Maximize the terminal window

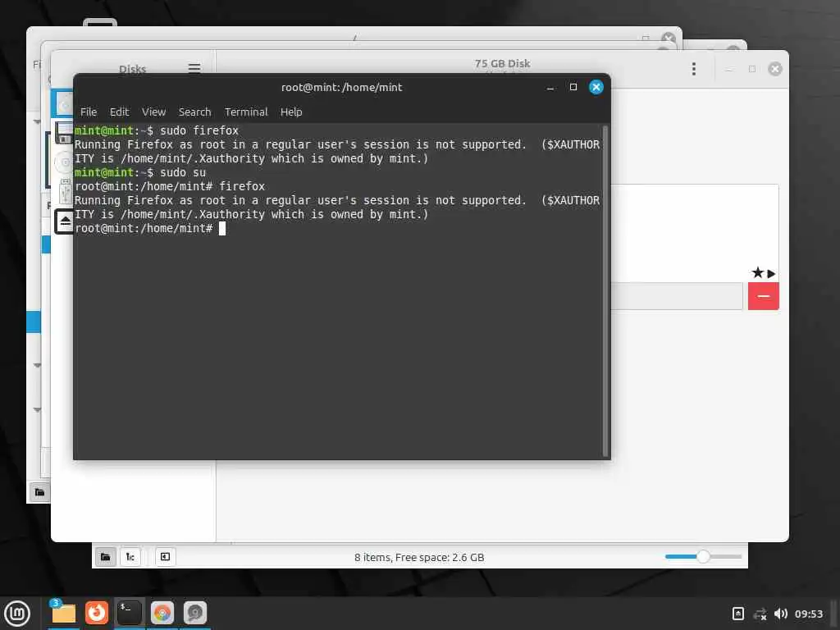point(573,87)
